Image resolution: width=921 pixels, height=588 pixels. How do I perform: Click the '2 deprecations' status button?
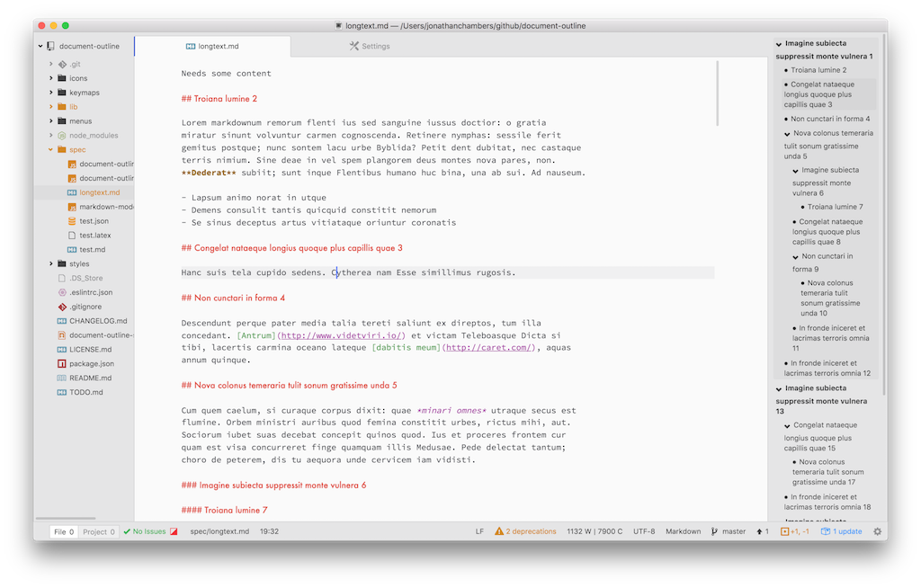(525, 531)
